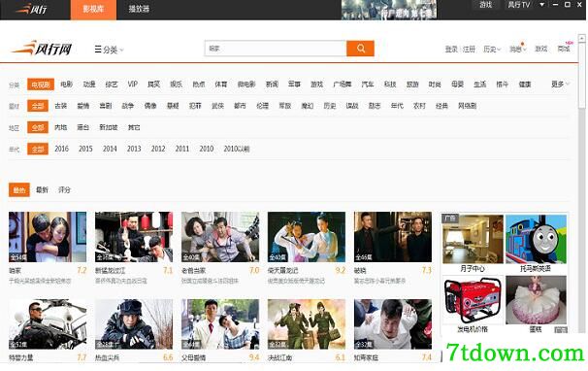Open the drama thumbnail rated 9.2
This screenshot has width=588, height=371.
(307, 237)
